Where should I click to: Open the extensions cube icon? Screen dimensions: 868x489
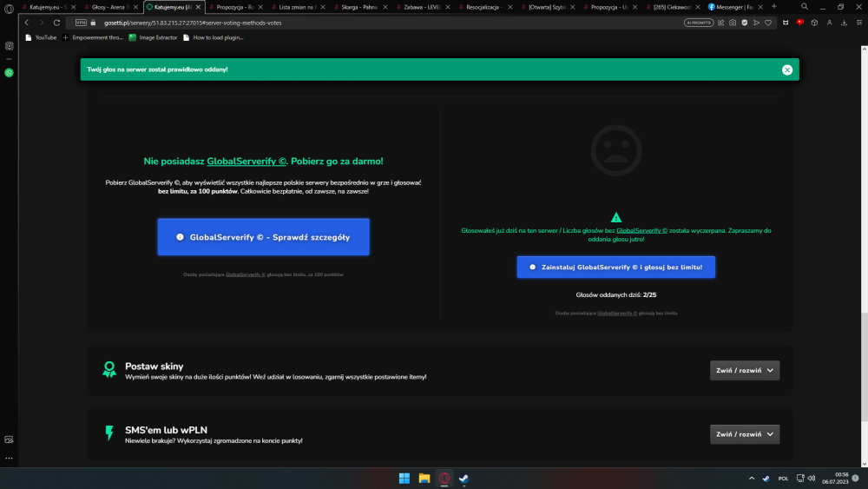[x=814, y=23]
